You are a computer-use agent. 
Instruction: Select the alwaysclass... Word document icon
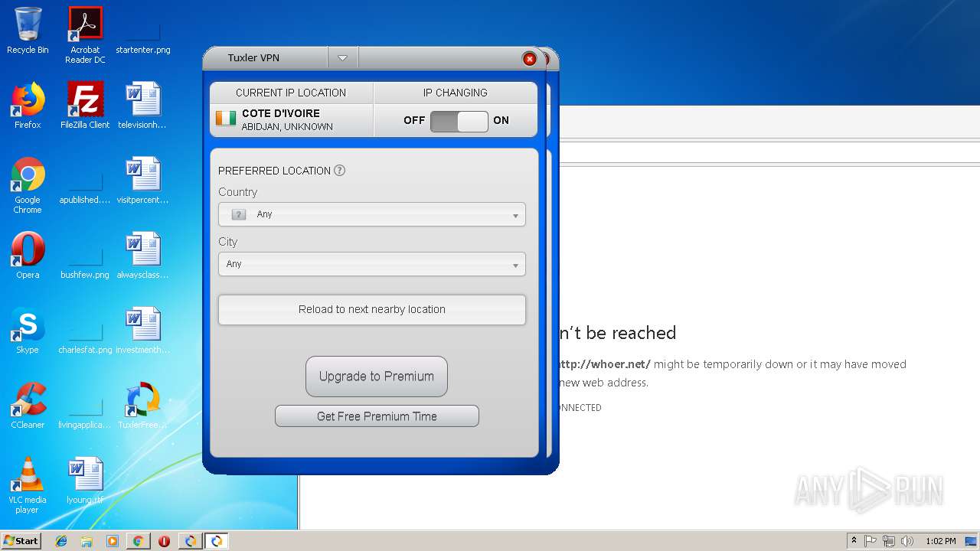pyautogui.click(x=143, y=256)
